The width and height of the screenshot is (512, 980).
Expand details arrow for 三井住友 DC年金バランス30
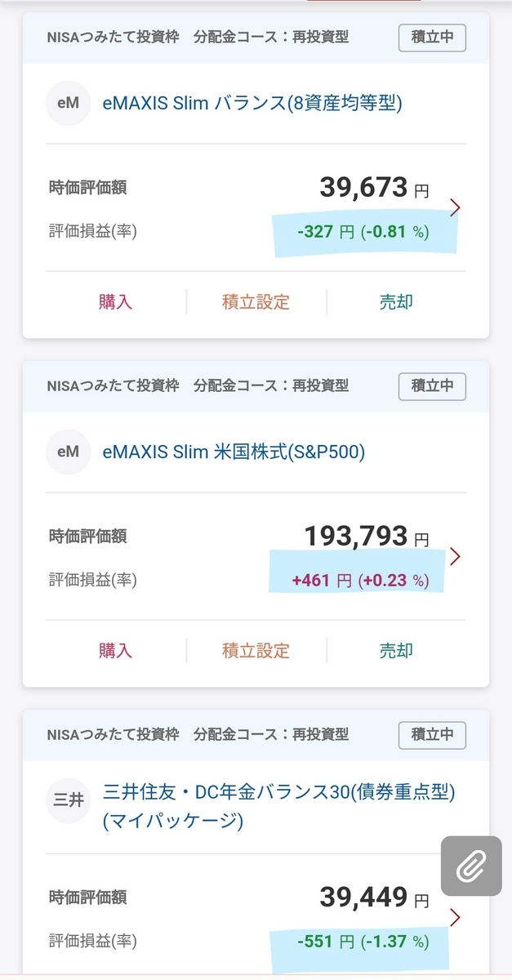pyautogui.click(x=456, y=917)
